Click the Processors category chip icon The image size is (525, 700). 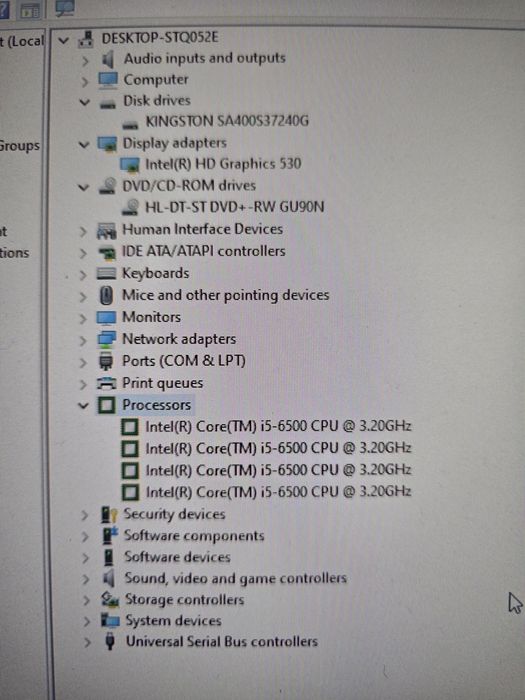[x=106, y=405]
